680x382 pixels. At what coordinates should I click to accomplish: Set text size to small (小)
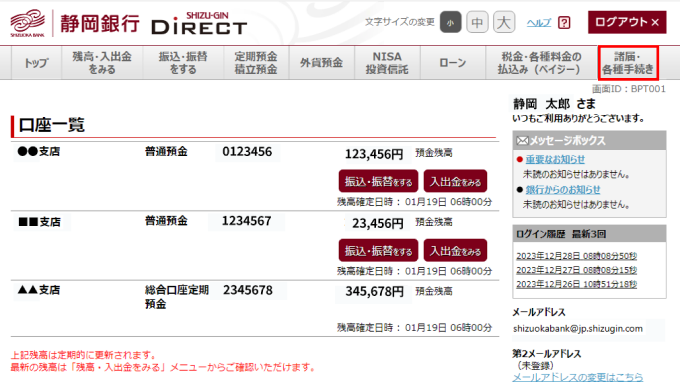450,22
